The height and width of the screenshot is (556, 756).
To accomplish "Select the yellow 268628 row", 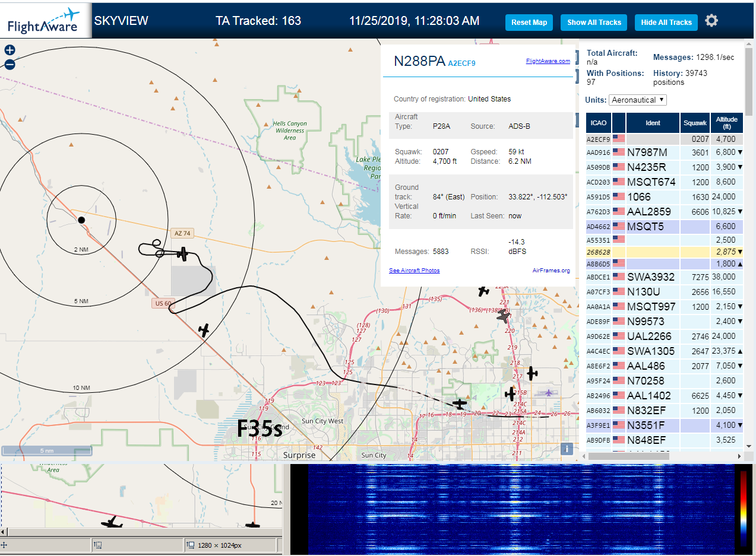I will tap(665, 252).
